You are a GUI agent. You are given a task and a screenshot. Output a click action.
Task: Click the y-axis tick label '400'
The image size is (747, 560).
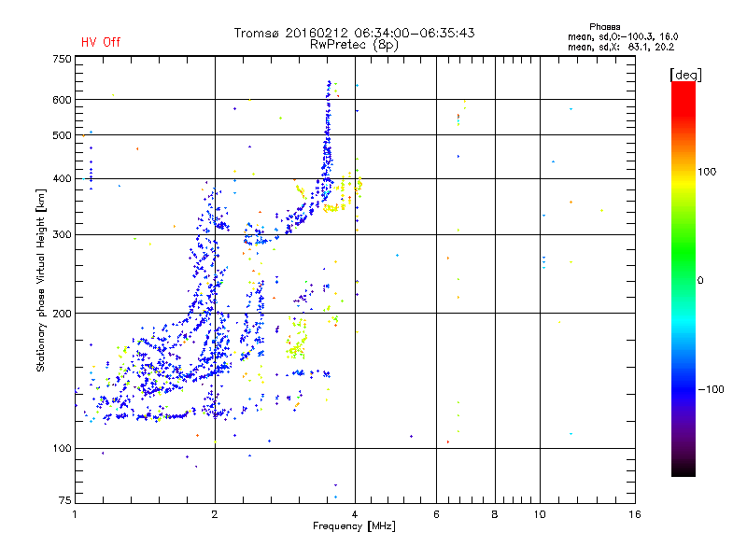(x=62, y=179)
